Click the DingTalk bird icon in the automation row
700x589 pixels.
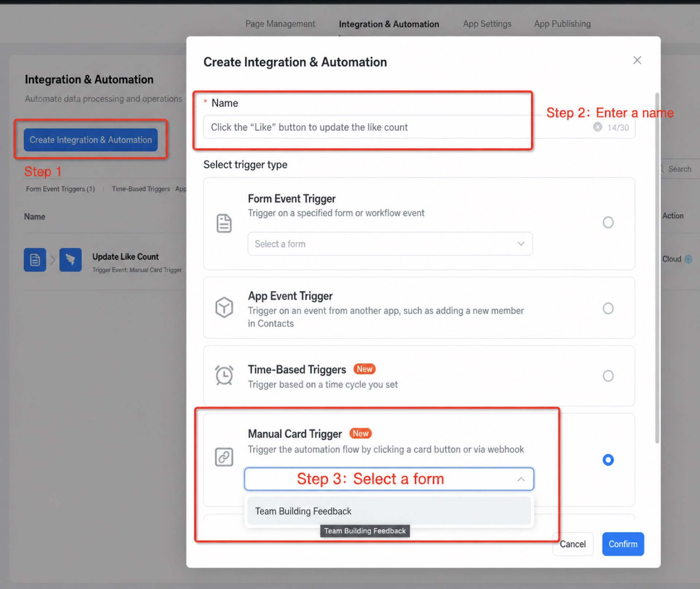(x=70, y=260)
